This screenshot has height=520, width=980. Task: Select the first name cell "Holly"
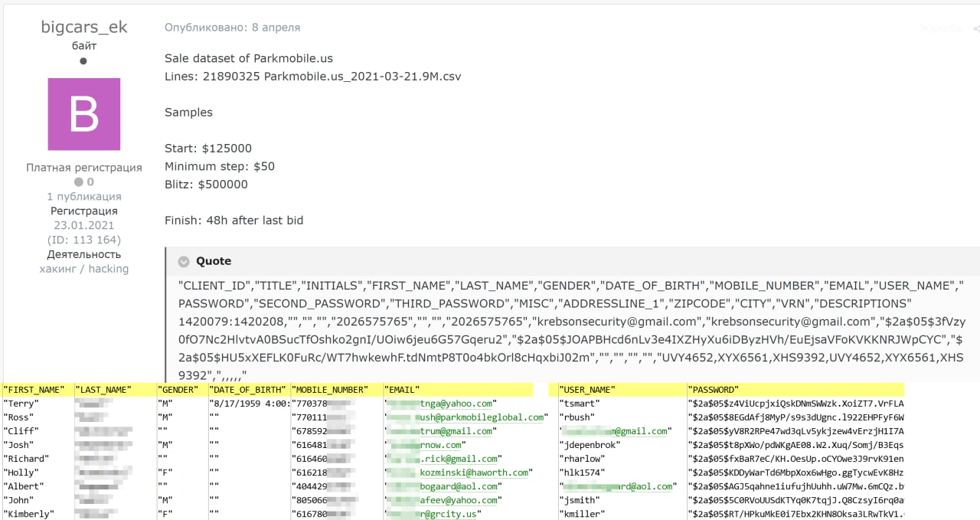pyautogui.click(x=21, y=473)
